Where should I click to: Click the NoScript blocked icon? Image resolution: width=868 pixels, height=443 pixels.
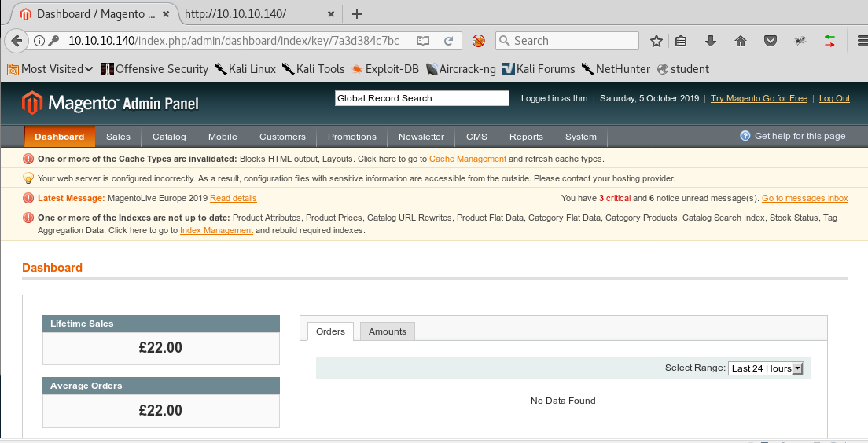pyautogui.click(x=478, y=41)
